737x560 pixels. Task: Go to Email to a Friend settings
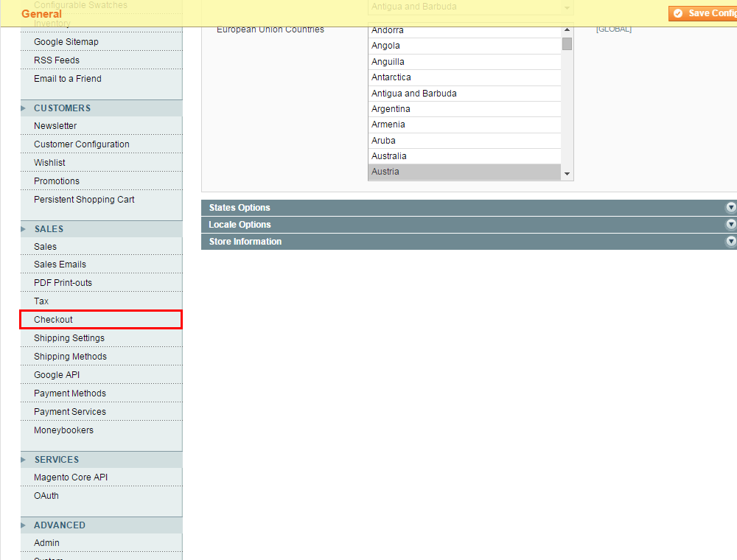click(102, 78)
